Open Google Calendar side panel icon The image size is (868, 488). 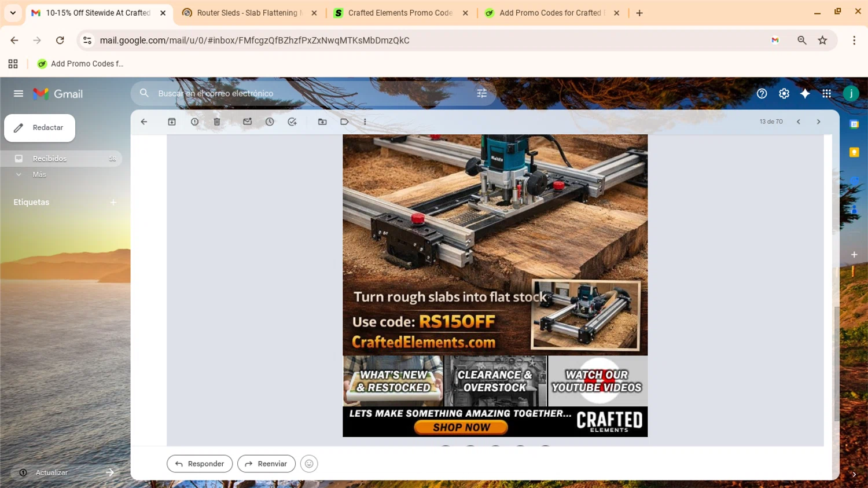(x=854, y=124)
